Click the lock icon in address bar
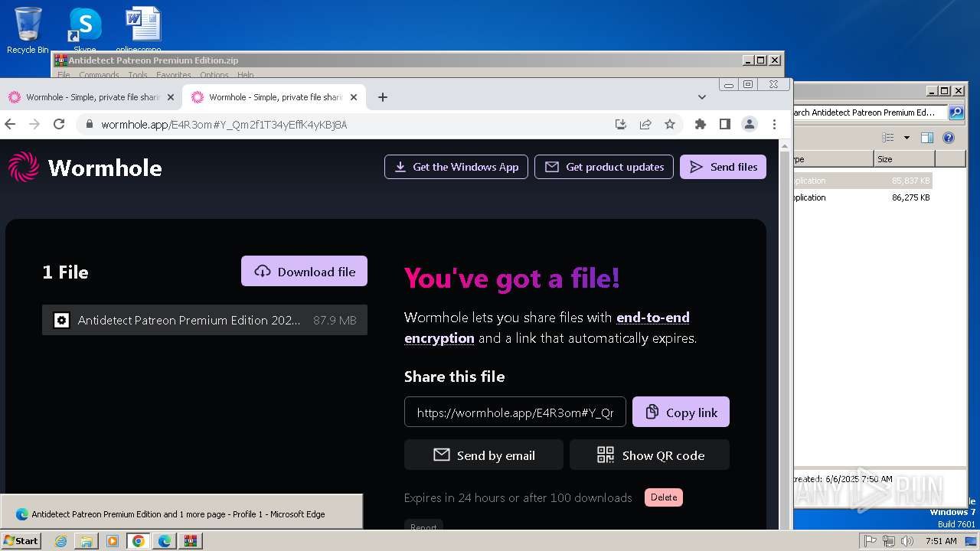This screenshot has height=551, width=980. [x=90, y=124]
